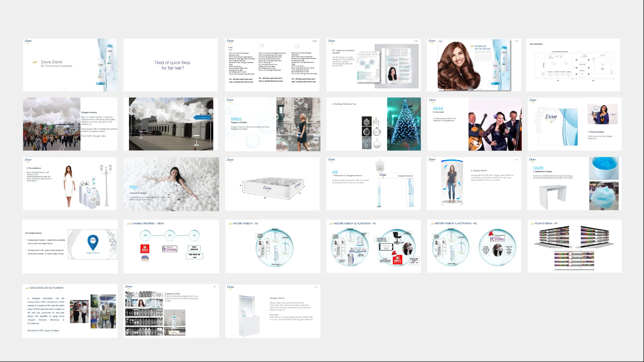Select the SMELL Fragrance Bubbles slide

click(x=272, y=124)
